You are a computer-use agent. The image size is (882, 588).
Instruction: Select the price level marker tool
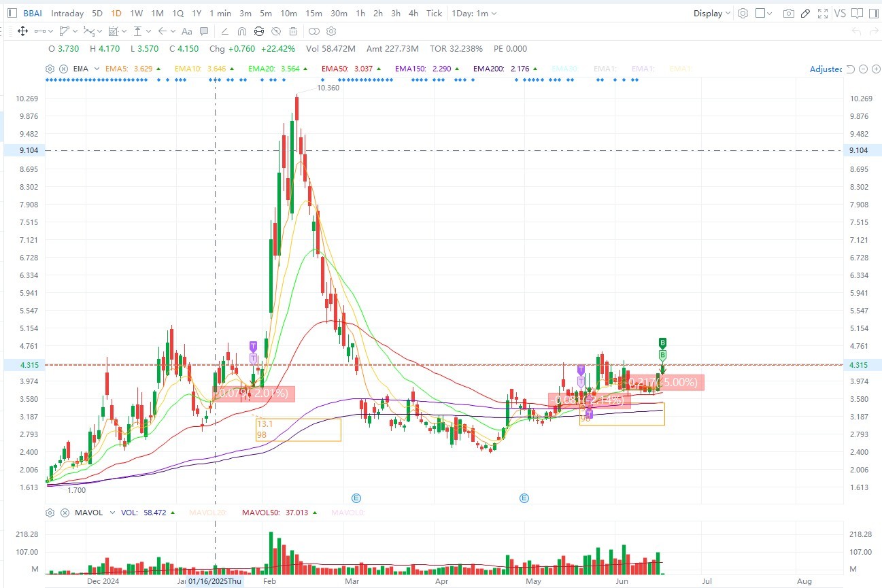(x=138, y=31)
